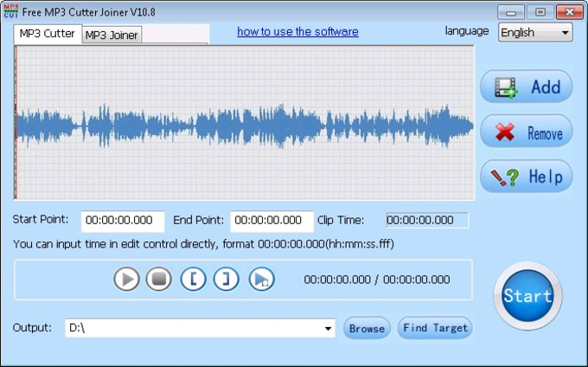Click the playback time counter text

point(377,280)
